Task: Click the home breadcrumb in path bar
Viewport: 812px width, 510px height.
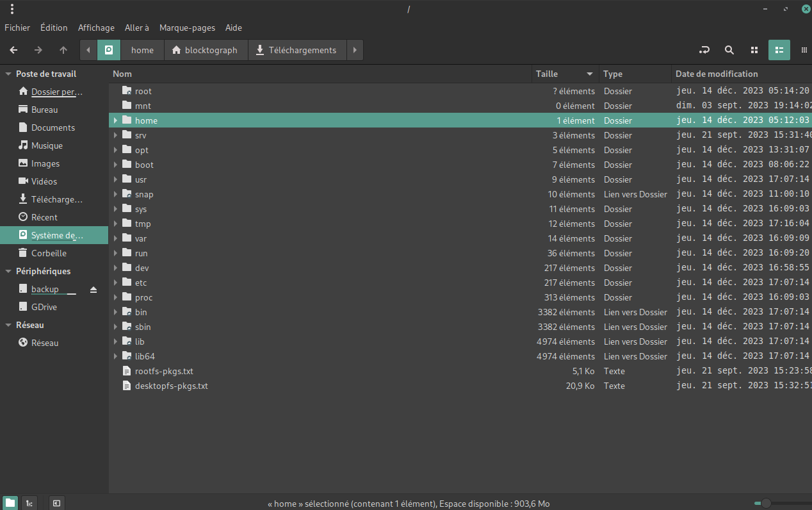Action: pos(142,50)
